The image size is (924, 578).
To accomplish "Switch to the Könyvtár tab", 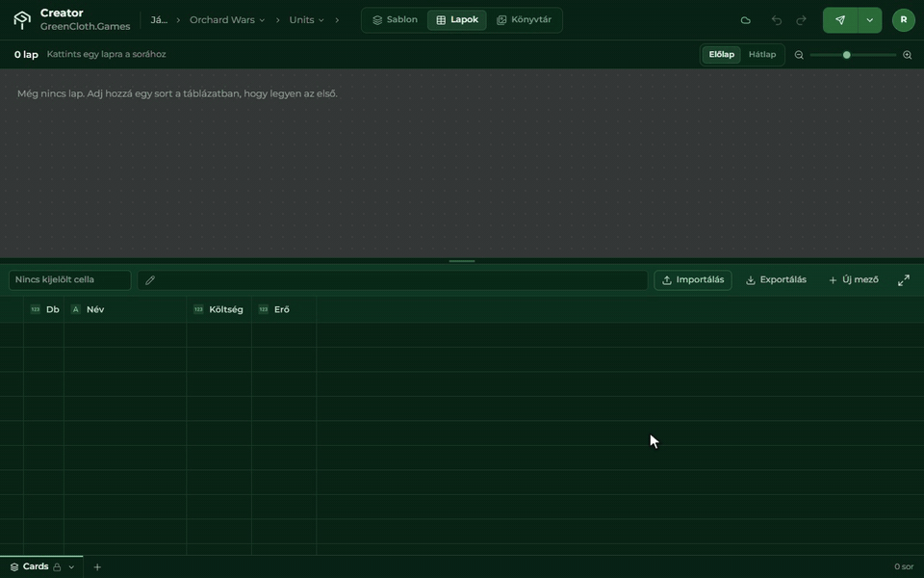I will point(524,20).
